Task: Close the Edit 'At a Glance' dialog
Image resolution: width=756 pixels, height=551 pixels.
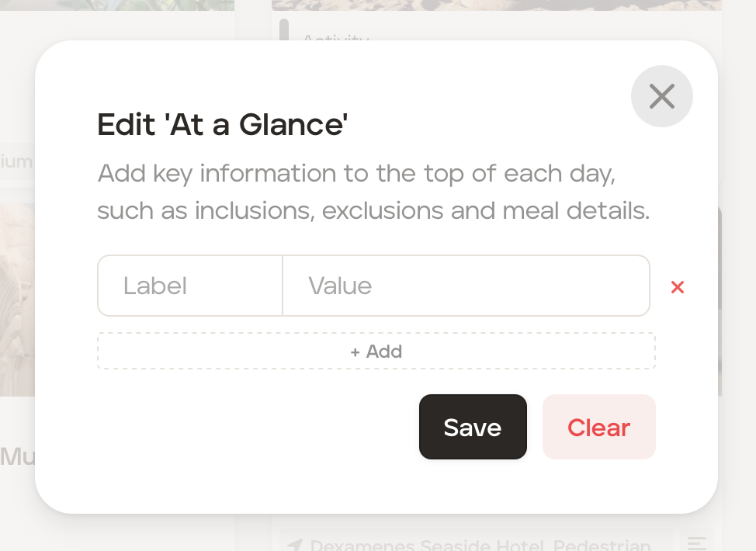Action: (x=661, y=96)
